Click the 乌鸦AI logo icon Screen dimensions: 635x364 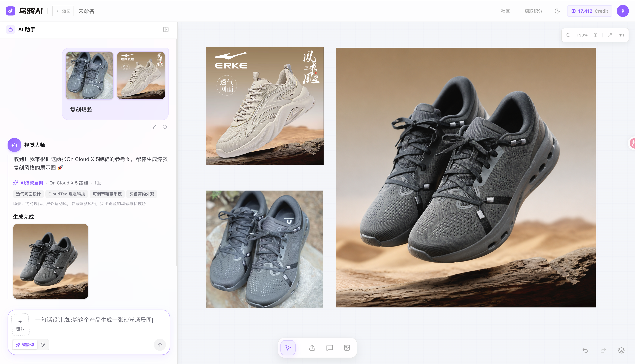click(x=11, y=11)
